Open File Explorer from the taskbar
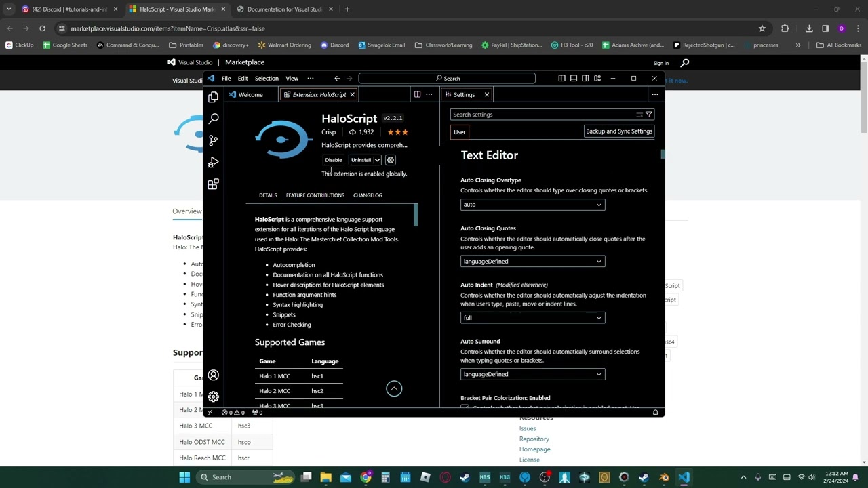 click(x=326, y=477)
